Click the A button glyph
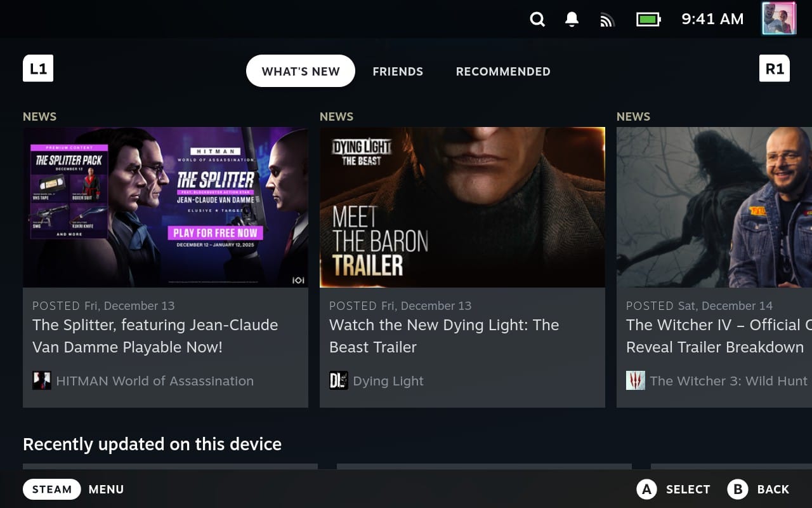This screenshot has height=508, width=812. point(646,489)
